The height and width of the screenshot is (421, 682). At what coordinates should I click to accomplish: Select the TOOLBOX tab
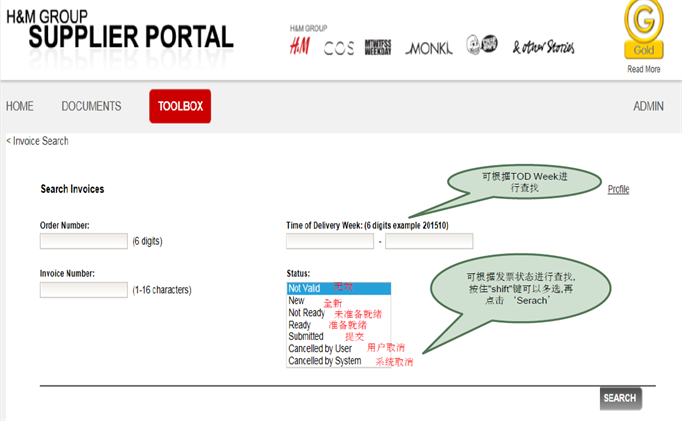point(180,106)
